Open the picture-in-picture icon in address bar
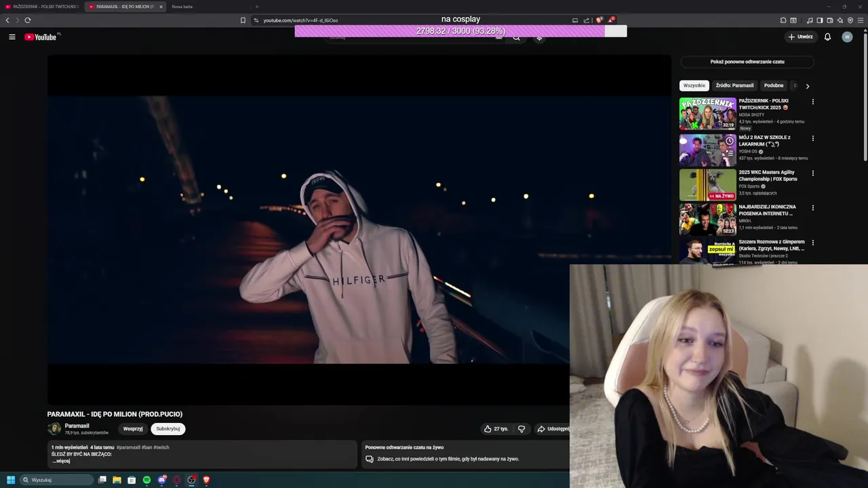This screenshot has width=868, height=488. 575,20
